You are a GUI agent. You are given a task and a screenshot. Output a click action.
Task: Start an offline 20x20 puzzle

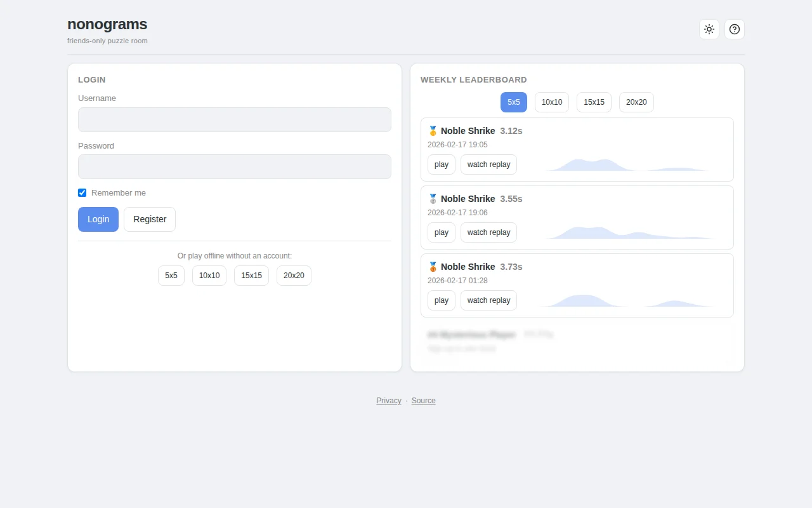pyautogui.click(x=294, y=276)
